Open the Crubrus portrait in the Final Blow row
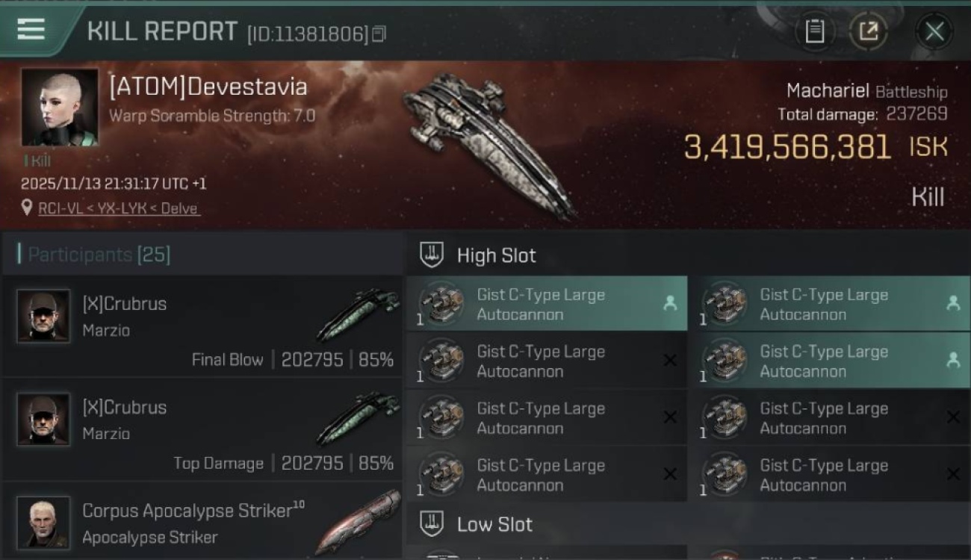Screen dimensions: 971x560 (43, 316)
